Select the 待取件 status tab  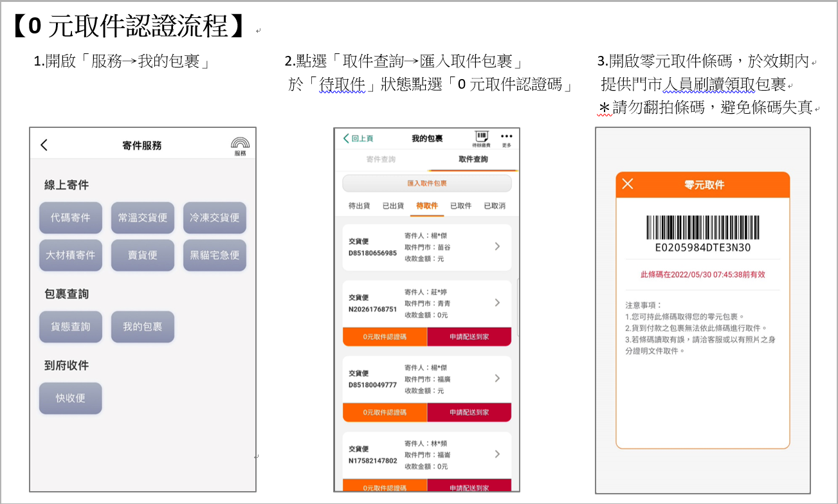pyautogui.click(x=427, y=206)
